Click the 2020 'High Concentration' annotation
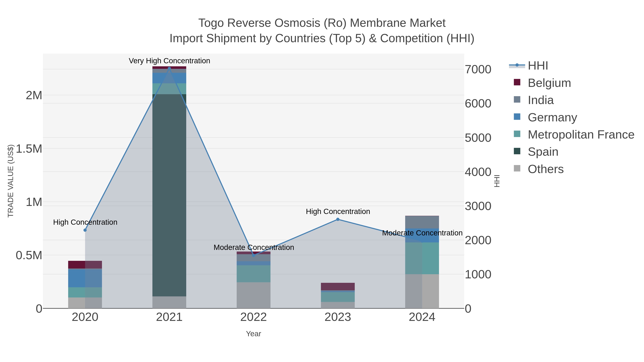The height and width of the screenshot is (362, 644). tap(85, 222)
